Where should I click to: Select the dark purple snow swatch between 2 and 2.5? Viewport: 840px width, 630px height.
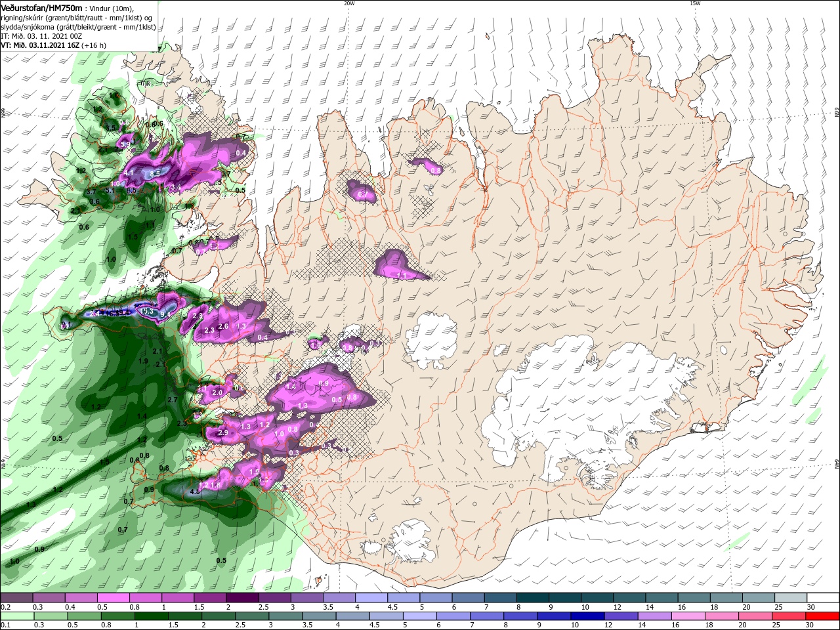[x=242, y=598]
